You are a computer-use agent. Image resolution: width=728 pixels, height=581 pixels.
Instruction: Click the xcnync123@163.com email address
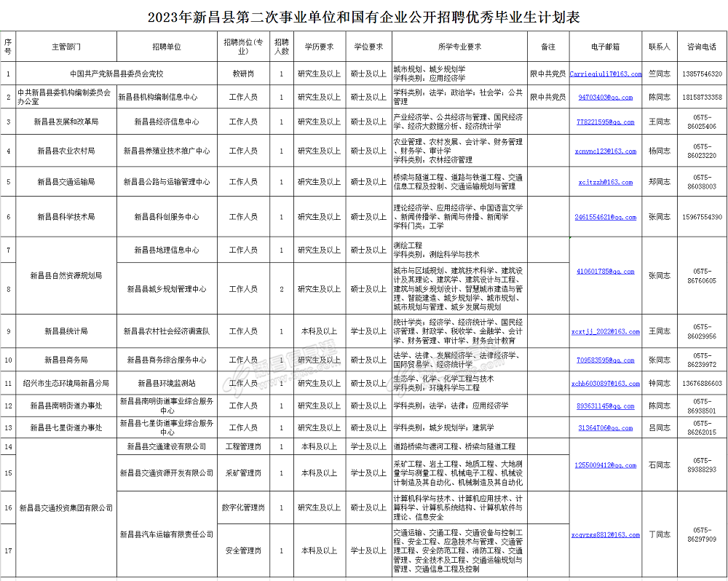pos(605,151)
